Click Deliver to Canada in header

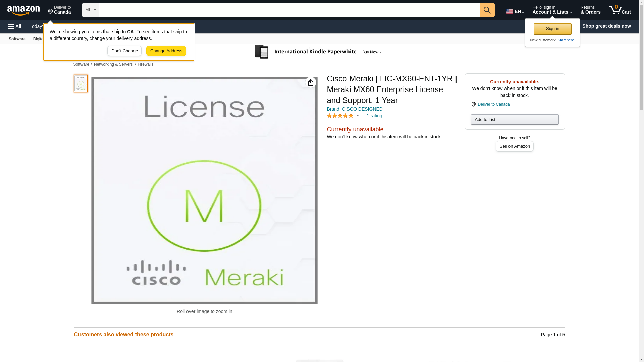[59, 10]
